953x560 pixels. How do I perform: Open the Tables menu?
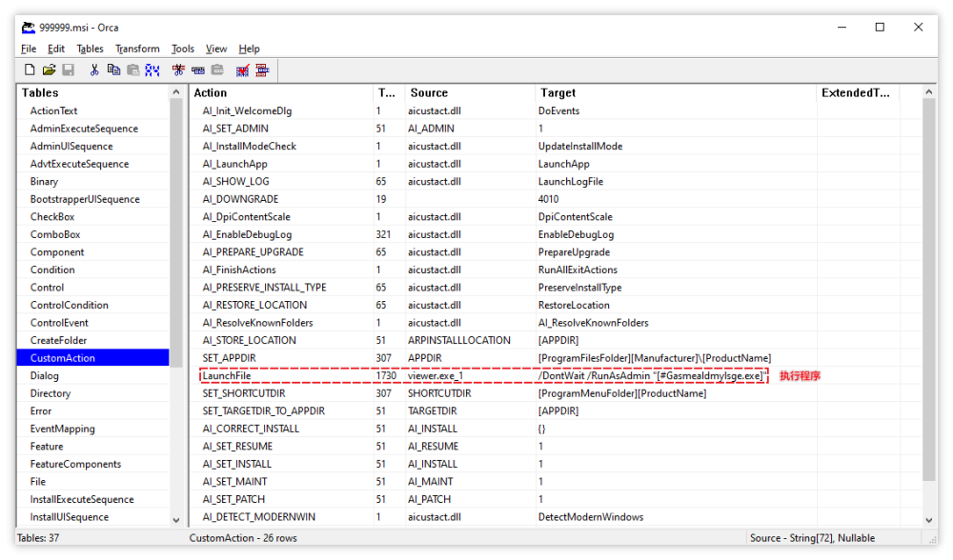pos(90,49)
